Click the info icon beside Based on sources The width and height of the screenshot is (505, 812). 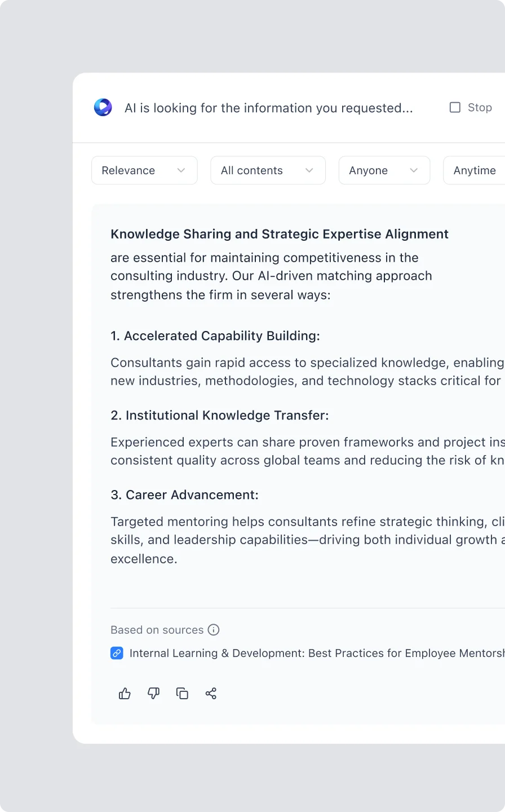[214, 630]
